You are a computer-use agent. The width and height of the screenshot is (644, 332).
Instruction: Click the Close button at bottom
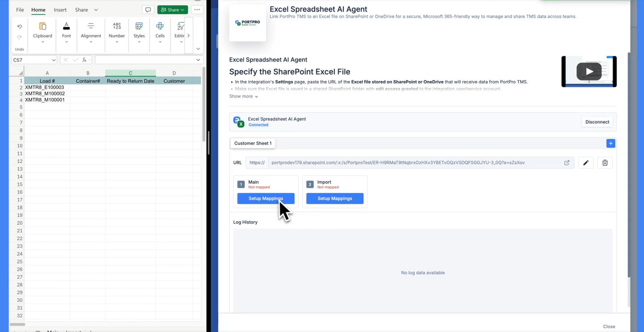pyautogui.click(x=609, y=327)
